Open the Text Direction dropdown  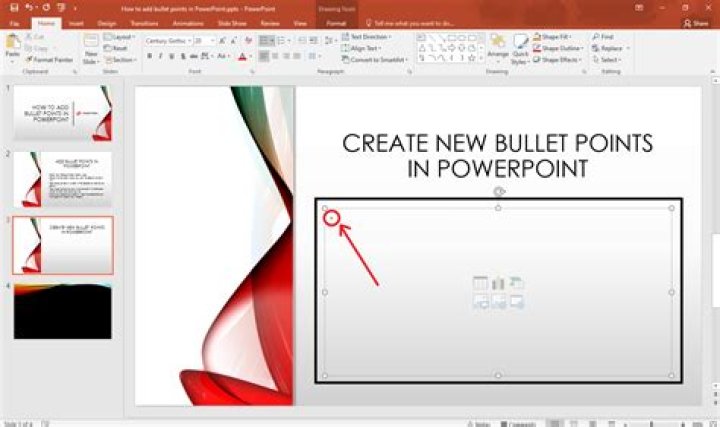[x=366, y=37]
